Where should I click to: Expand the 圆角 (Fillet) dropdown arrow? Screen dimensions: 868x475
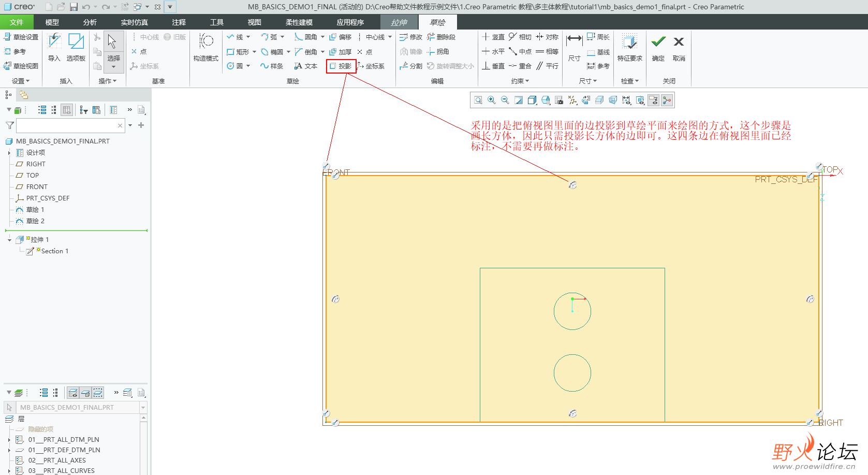[x=322, y=37]
